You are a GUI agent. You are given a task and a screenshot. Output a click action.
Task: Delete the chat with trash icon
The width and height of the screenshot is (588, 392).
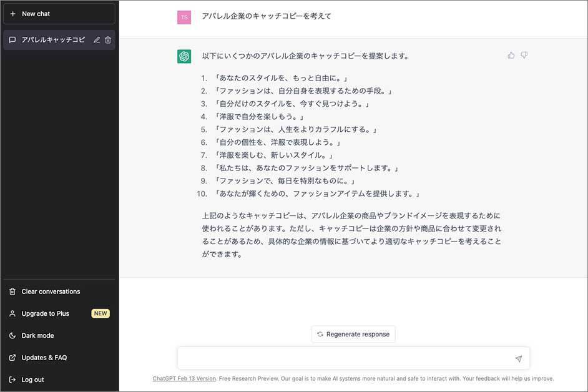tap(108, 40)
